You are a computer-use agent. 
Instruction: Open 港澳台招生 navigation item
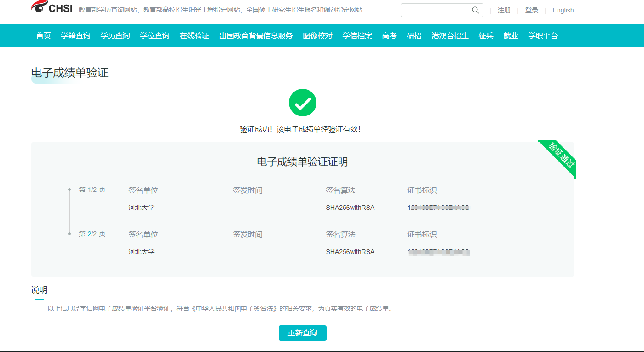[x=450, y=36]
